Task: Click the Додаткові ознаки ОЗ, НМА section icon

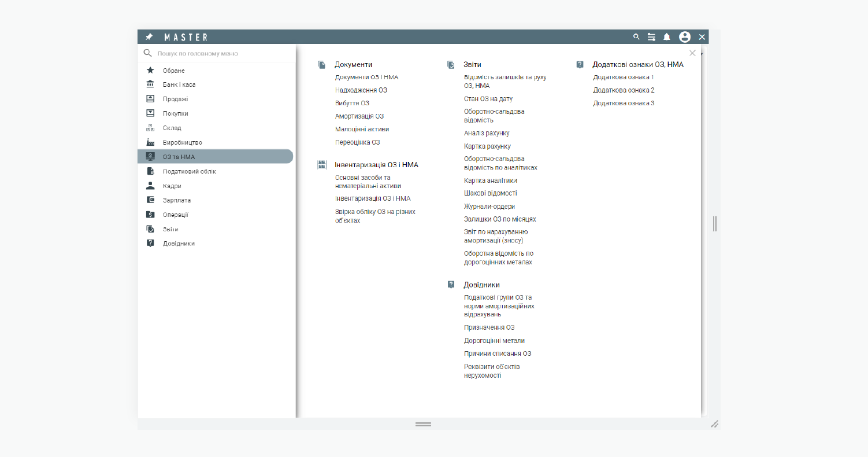Action: pos(580,65)
